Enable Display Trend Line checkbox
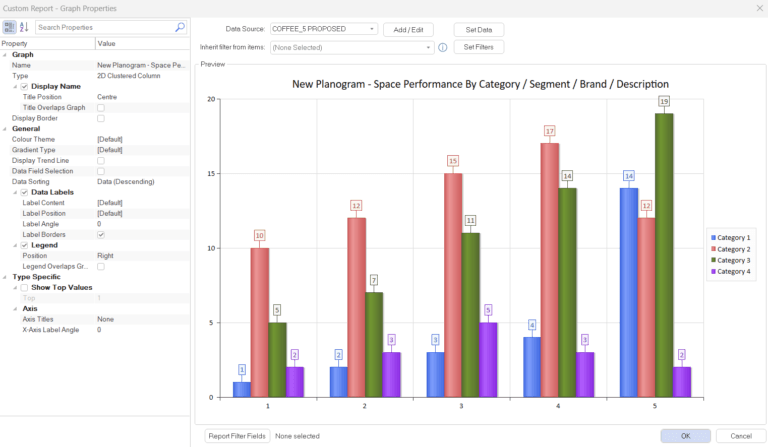 coord(101,161)
